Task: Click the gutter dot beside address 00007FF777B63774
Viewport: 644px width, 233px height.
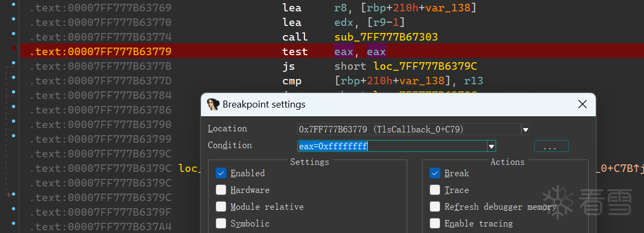Action: (x=14, y=37)
